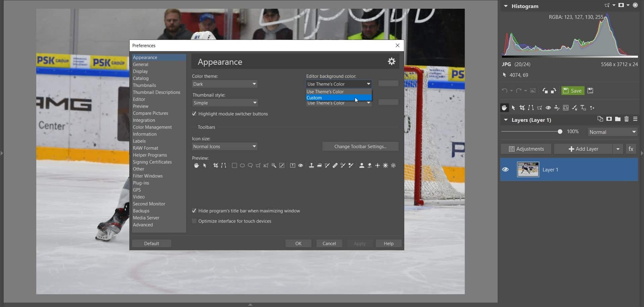Open the undo history dropdown arrow
The image size is (644, 307).
tap(511, 91)
